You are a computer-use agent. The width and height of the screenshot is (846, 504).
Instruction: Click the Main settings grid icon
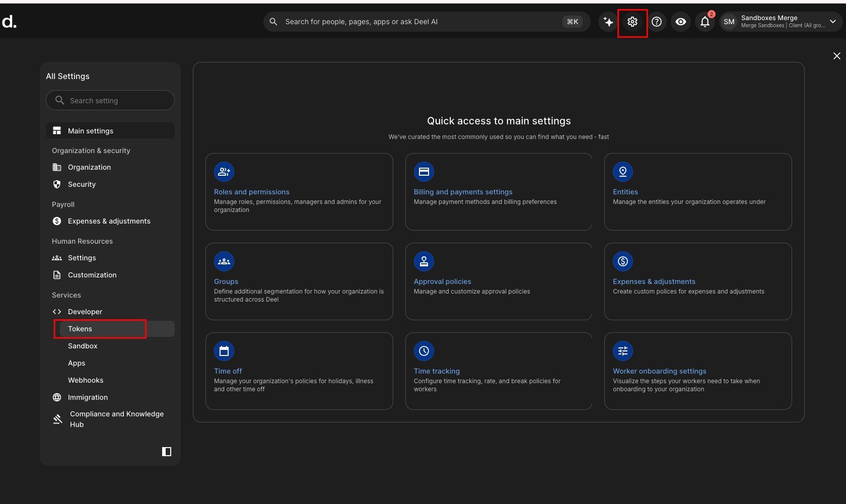pyautogui.click(x=57, y=130)
